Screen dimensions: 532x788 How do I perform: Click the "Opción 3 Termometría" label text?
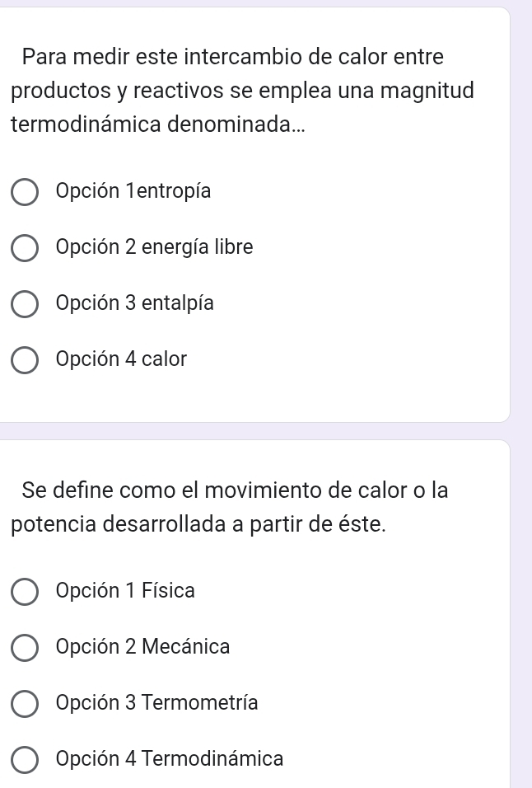point(157,702)
